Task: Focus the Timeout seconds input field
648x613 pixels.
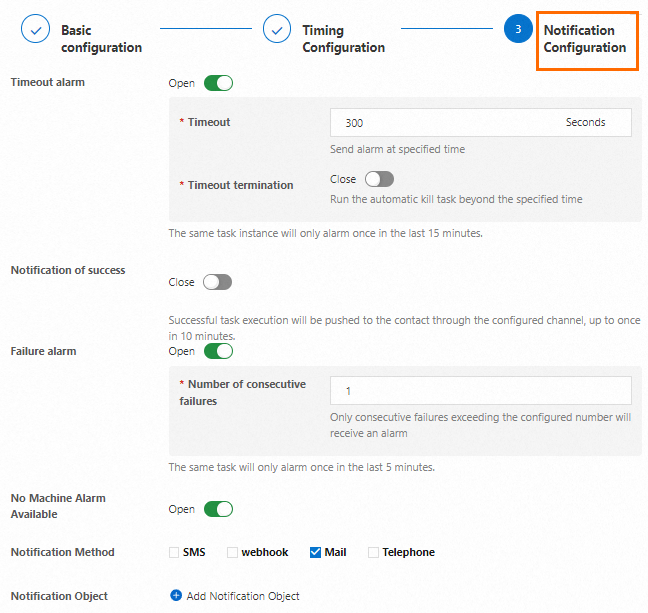Action: [440, 123]
